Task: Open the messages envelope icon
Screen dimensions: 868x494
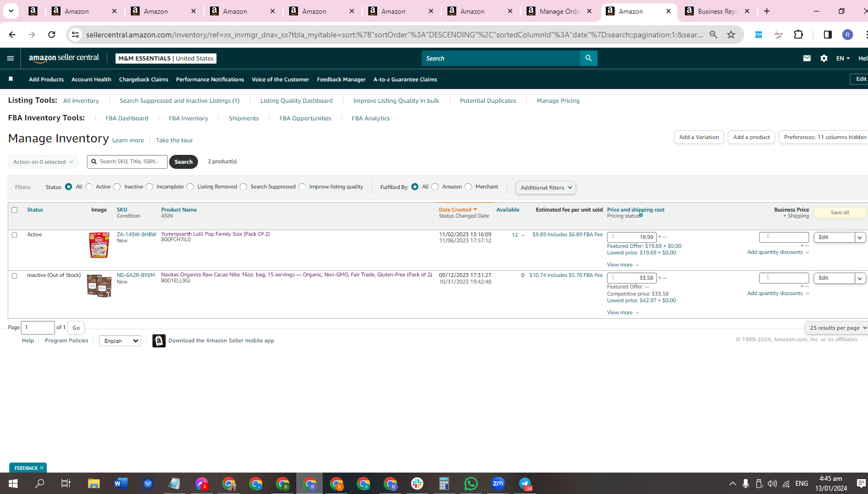Action: pos(806,58)
